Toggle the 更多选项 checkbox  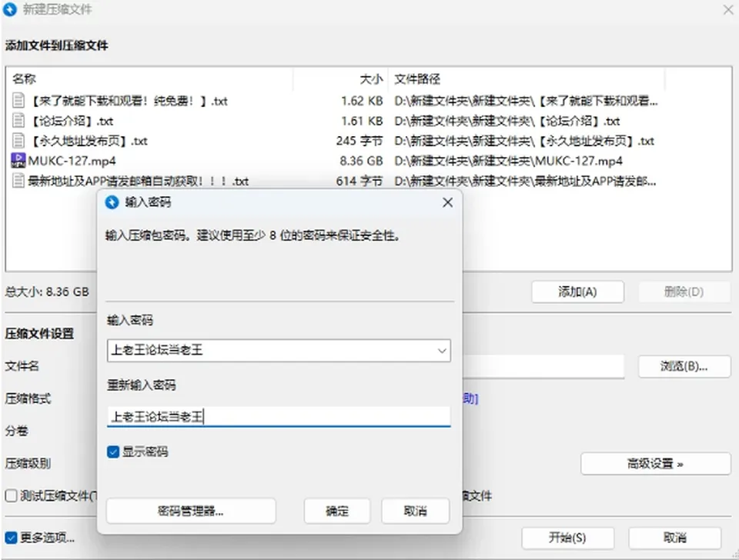(x=11, y=538)
